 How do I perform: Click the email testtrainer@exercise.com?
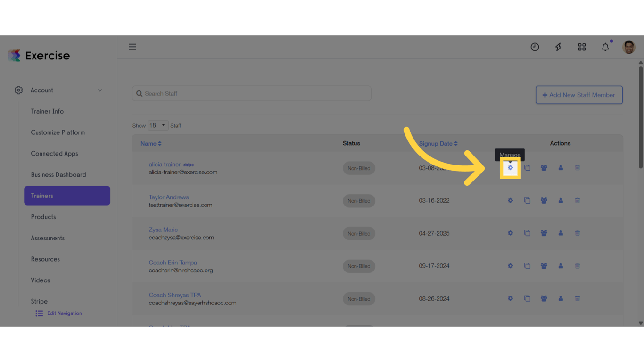(181, 205)
